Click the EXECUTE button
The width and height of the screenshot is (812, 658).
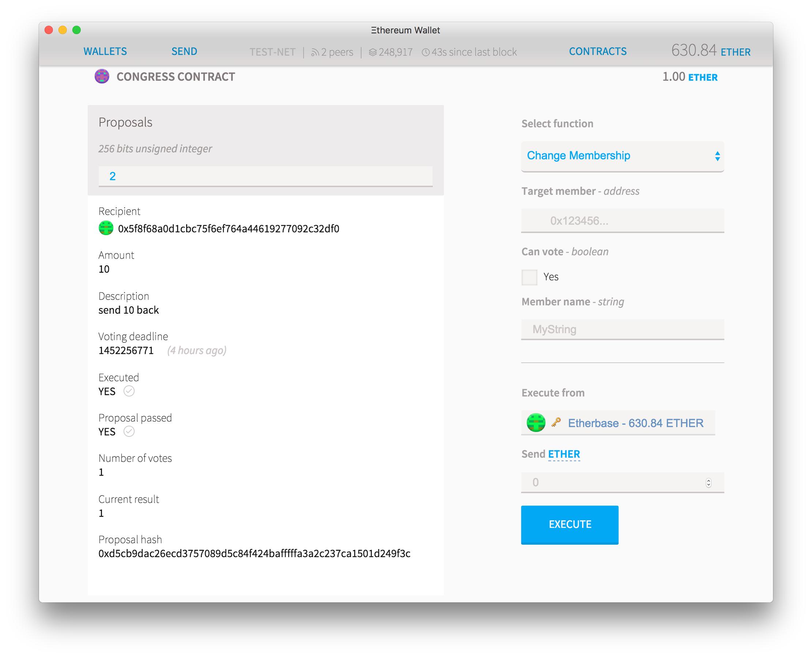click(x=570, y=524)
